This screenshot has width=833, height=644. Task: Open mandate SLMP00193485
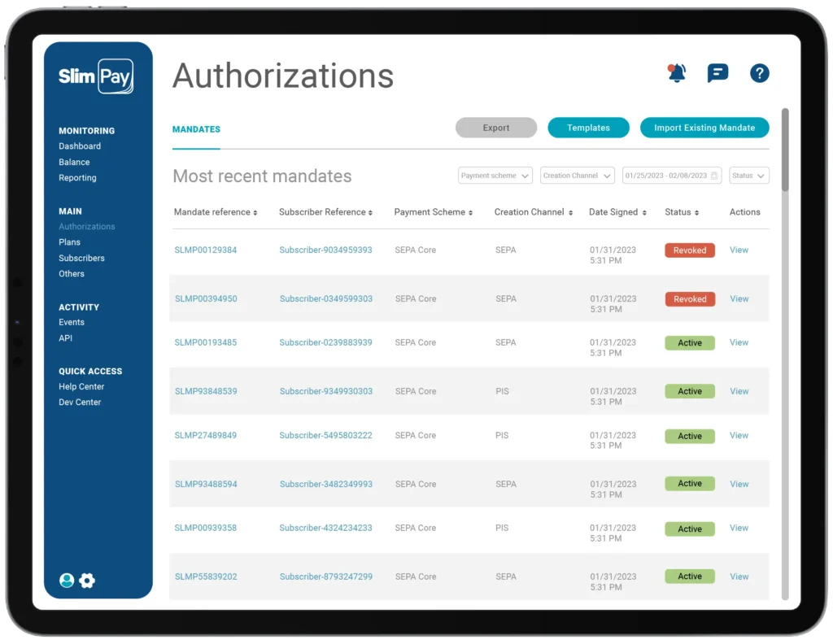[206, 342]
